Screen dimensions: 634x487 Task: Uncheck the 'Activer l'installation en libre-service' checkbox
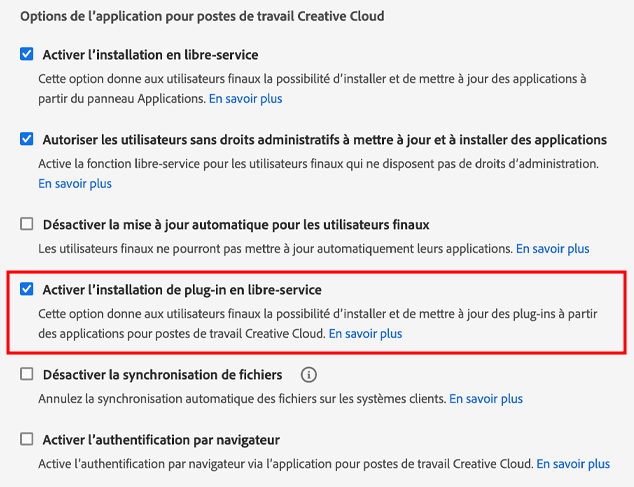point(27,54)
